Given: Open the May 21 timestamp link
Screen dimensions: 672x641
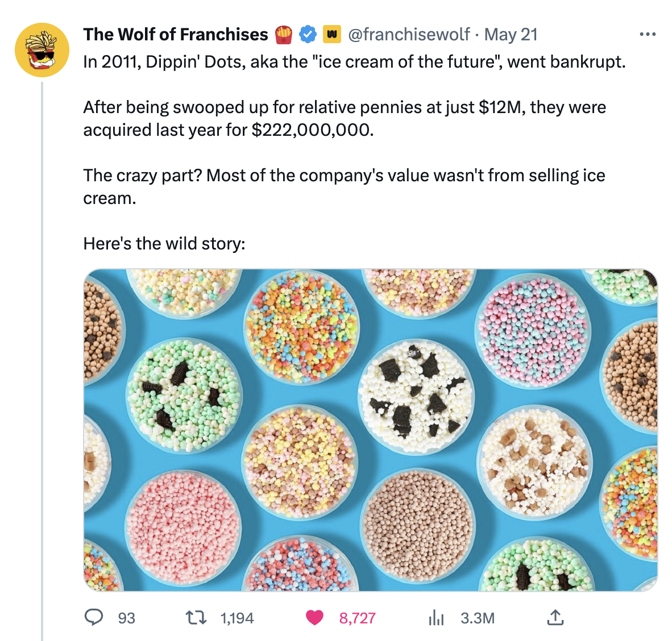Looking at the screenshot, I should (x=511, y=34).
